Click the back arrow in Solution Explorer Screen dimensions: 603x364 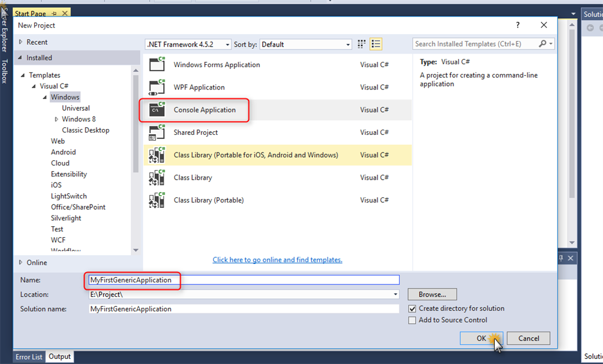click(590, 28)
